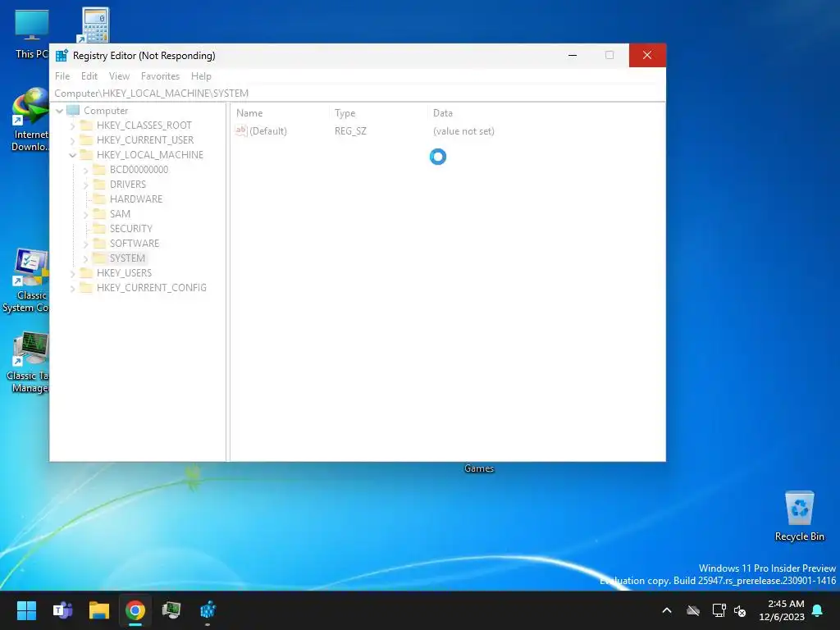Expand the SAM key
This screenshot has height=630, width=840.
85,214
